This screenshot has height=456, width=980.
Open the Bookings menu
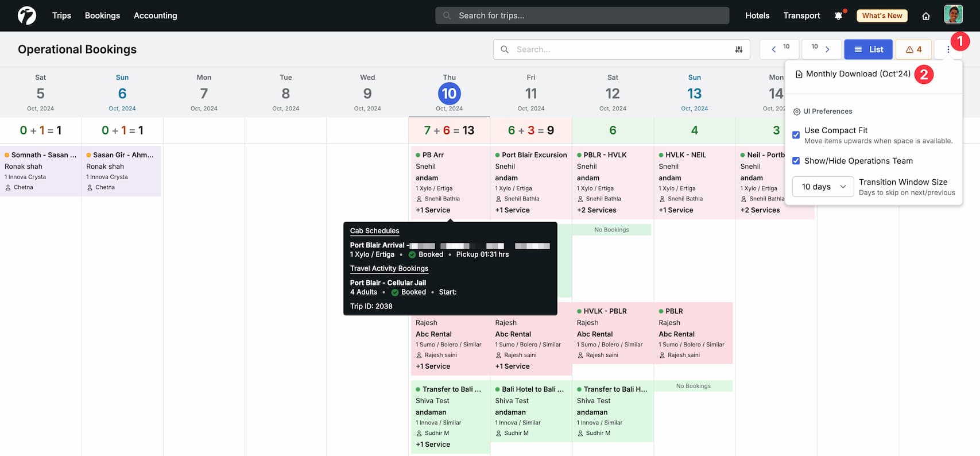coord(102,16)
